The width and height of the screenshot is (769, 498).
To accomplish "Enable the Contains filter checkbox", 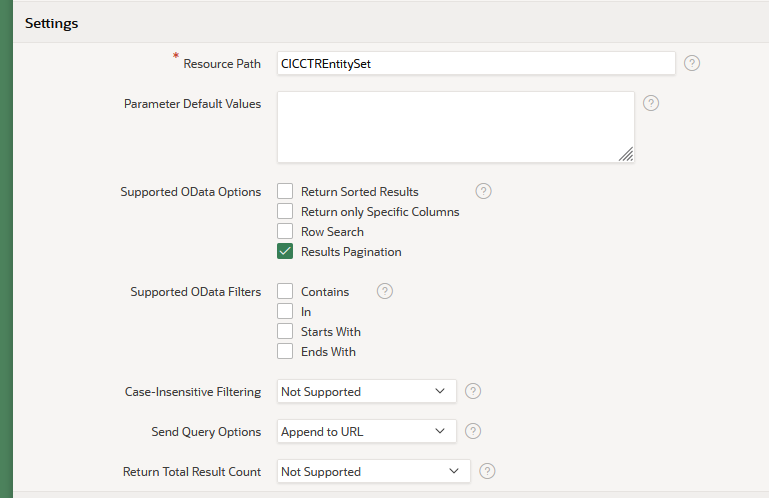I will pos(285,291).
